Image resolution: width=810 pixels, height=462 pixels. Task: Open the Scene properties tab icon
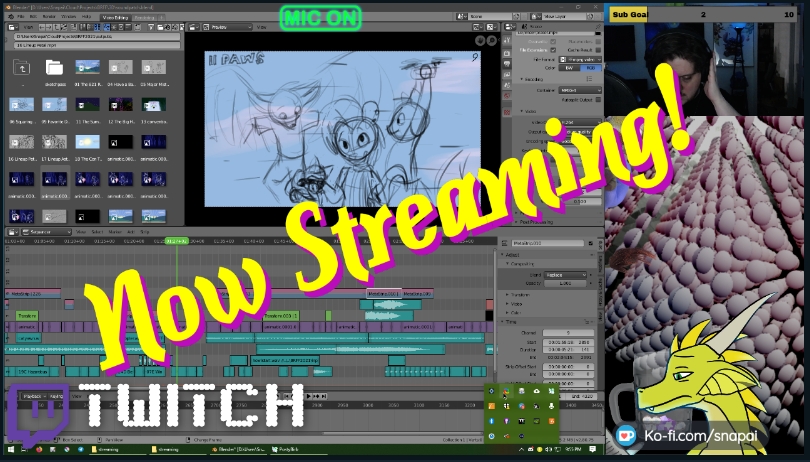click(507, 85)
